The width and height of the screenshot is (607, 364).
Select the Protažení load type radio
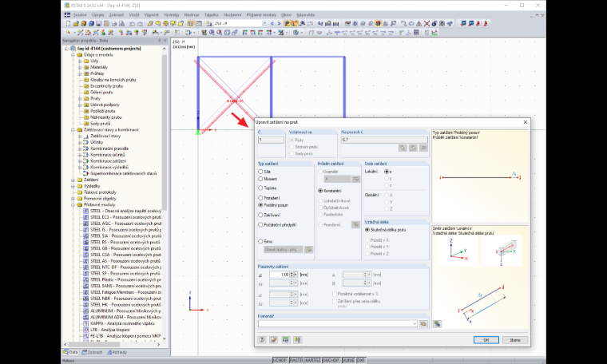pyautogui.click(x=260, y=198)
